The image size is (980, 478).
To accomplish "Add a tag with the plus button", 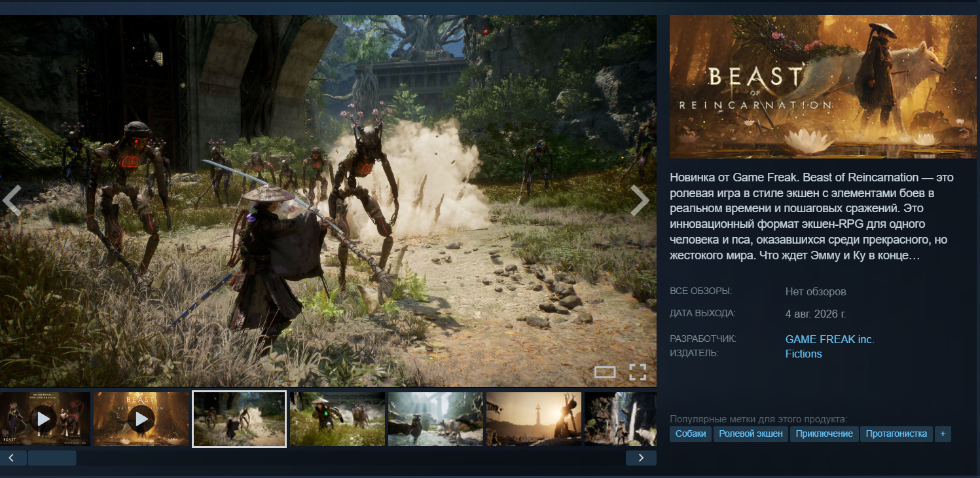I will click(x=943, y=433).
